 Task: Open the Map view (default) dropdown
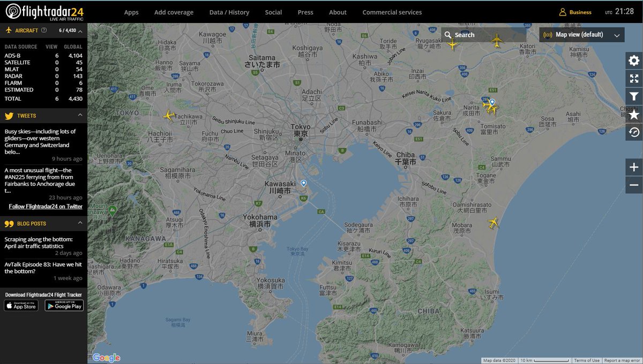click(581, 34)
